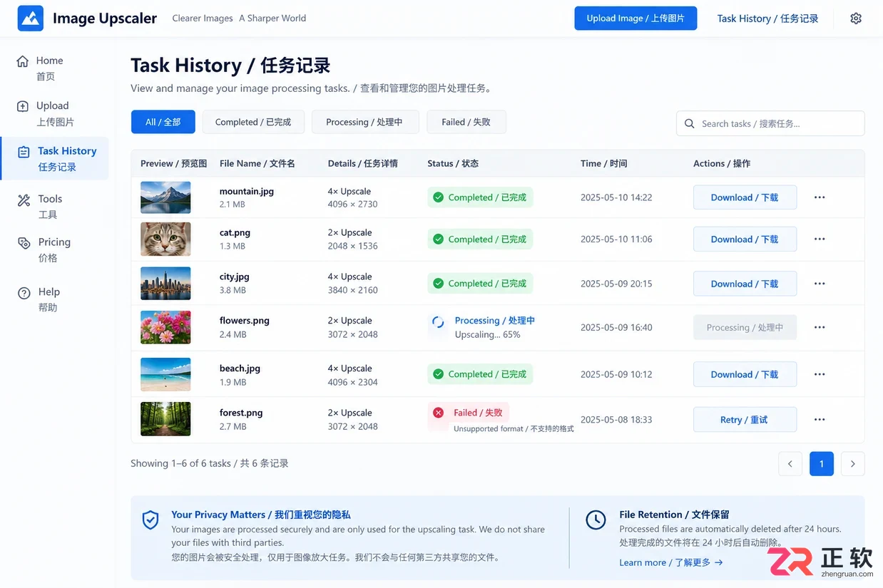Click 'Showing 1–6 of 6 tasks' text

point(210,463)
